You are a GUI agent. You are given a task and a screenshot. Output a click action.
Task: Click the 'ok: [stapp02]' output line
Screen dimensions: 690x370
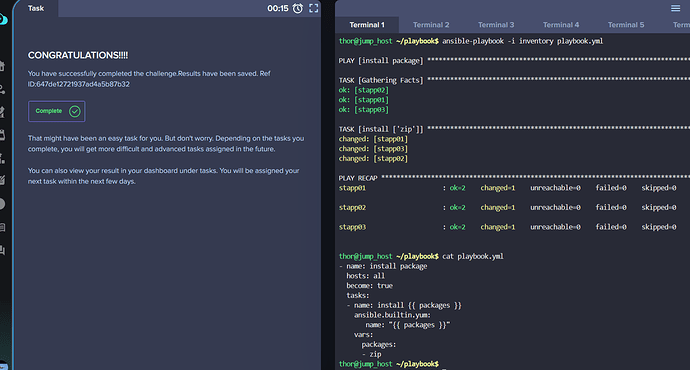click(x=363, y=90)
